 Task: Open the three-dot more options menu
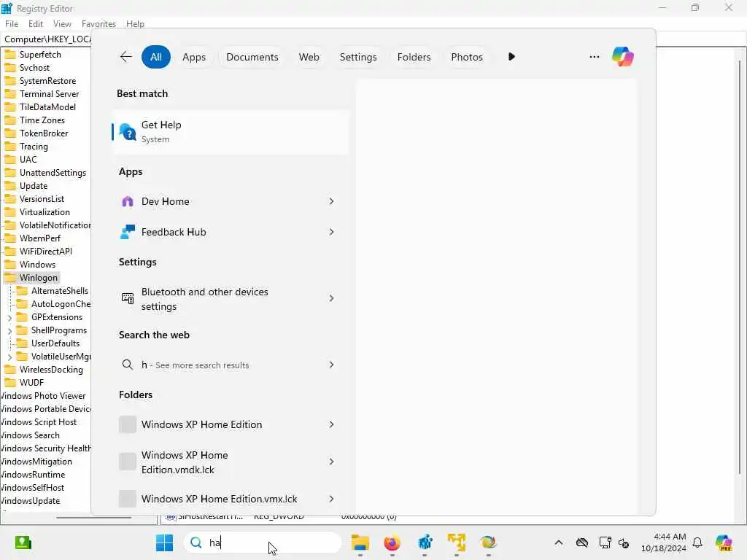tap(594, 57)
